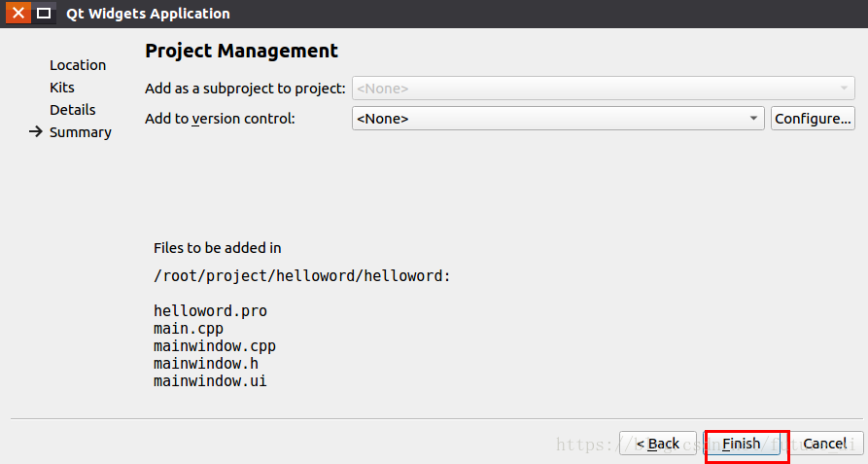This screenshot has width=868, height=464.
Task: Select the Kits step in the wizard sidebar
Action: tap(62, 88)
